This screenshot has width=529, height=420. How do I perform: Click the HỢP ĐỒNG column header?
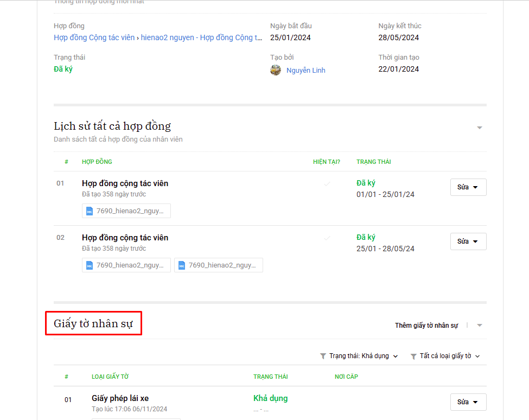point(97,162)
